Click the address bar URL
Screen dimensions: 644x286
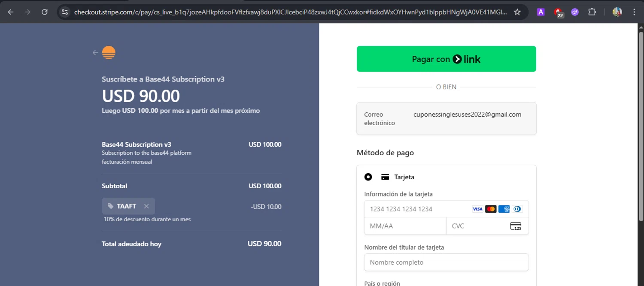pos(290,12)
